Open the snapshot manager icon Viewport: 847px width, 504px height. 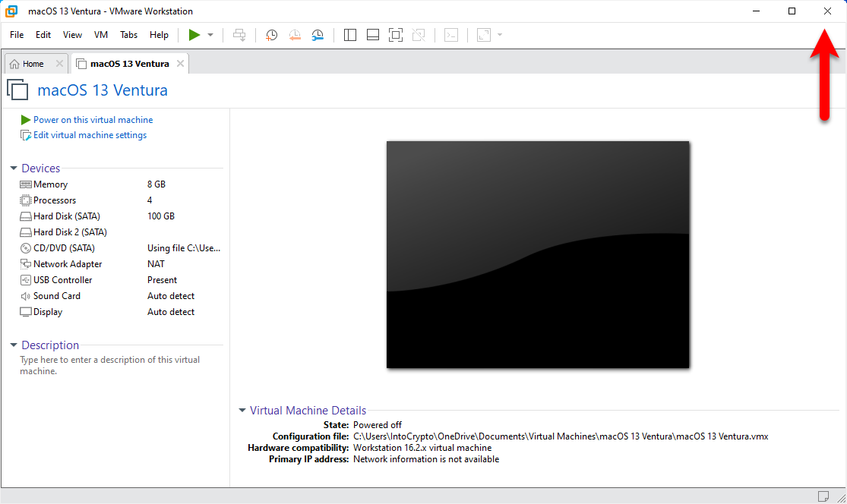[x=318, y=35]
